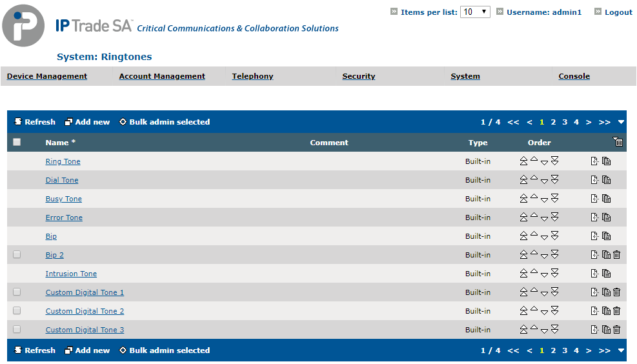The width and height of the screenshot is (637, 364).
Task: Move Dial Tone to bottom of order
Action: point(554,179)
